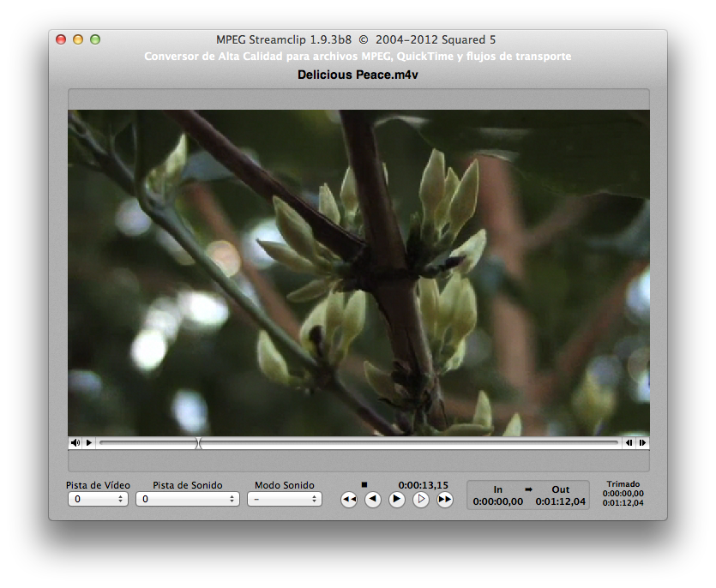Click the reverse play button
Screen dimensions: 716x588
coord(372,500)
